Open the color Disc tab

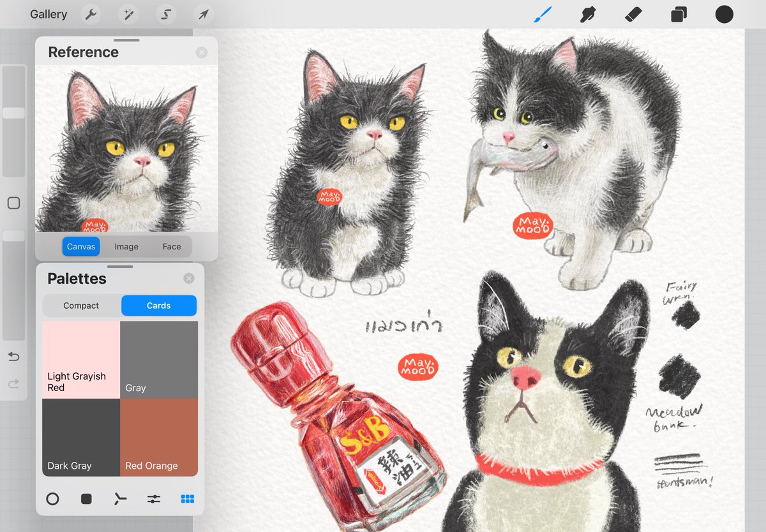point(52,499)
